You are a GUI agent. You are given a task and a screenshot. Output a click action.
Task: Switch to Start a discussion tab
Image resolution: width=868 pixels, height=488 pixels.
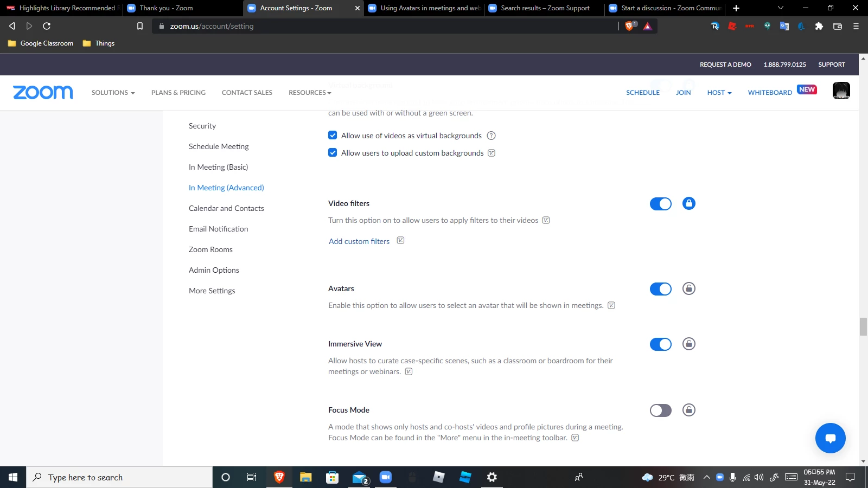665,8
